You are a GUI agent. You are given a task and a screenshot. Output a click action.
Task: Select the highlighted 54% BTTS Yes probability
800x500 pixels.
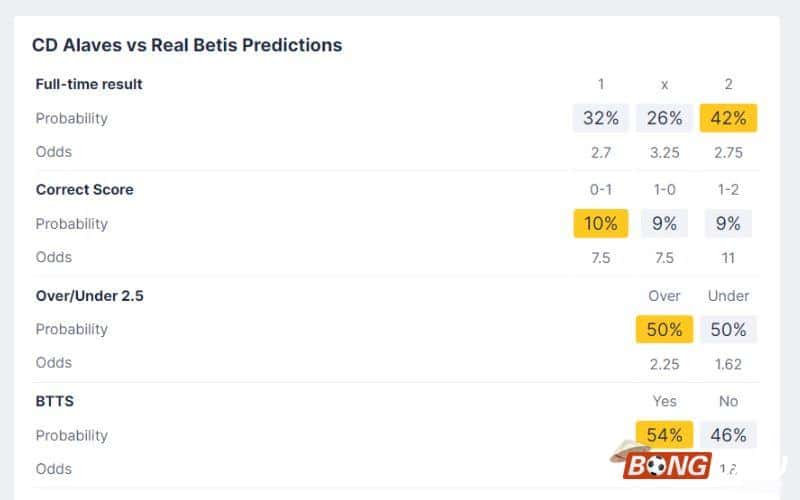(664, 435)
